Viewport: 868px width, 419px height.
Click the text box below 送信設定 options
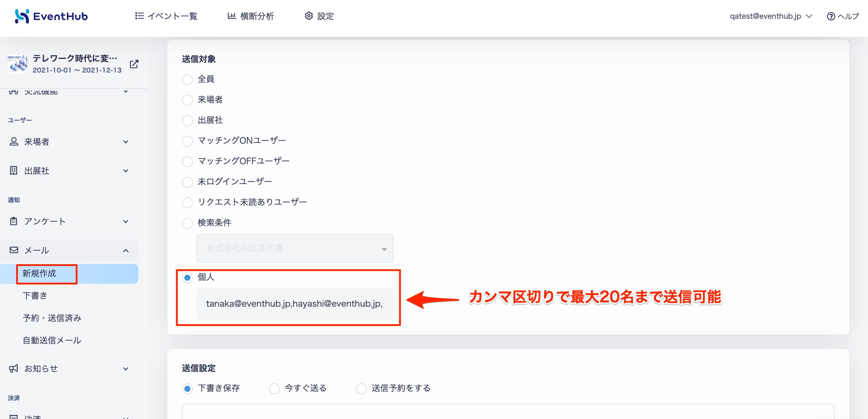point(508,411)
